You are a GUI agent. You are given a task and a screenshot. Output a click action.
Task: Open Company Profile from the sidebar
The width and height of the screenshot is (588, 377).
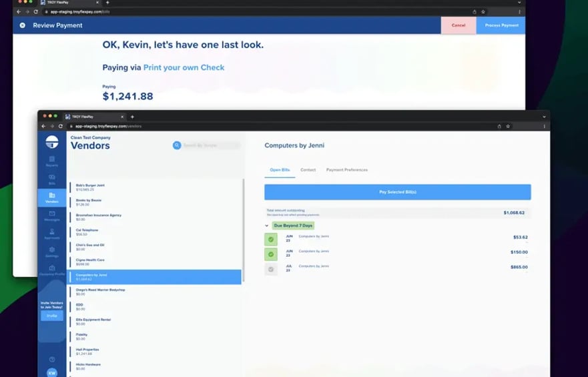pyautogui.click(x=52, y=270)
